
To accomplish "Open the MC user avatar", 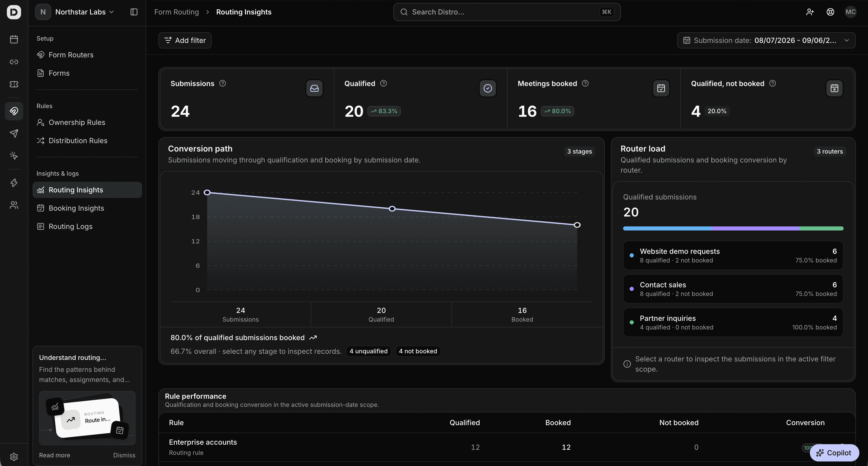I will point(850,12).
